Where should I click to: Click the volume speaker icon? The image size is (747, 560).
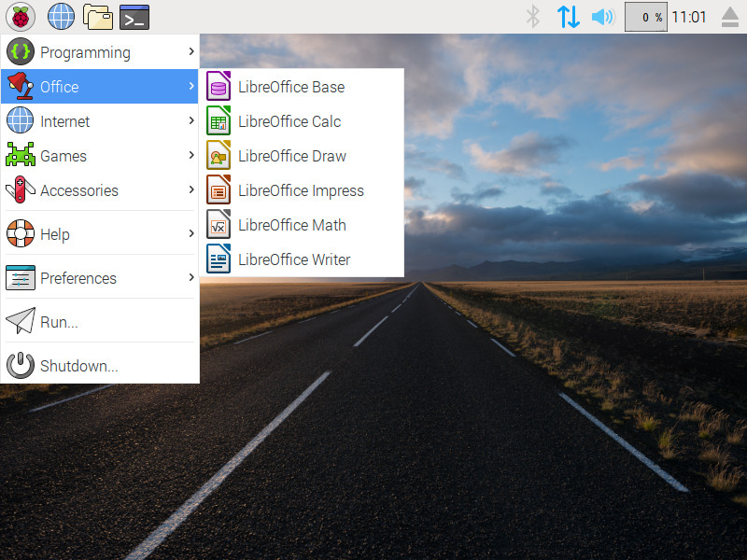(x=603, y=17)
